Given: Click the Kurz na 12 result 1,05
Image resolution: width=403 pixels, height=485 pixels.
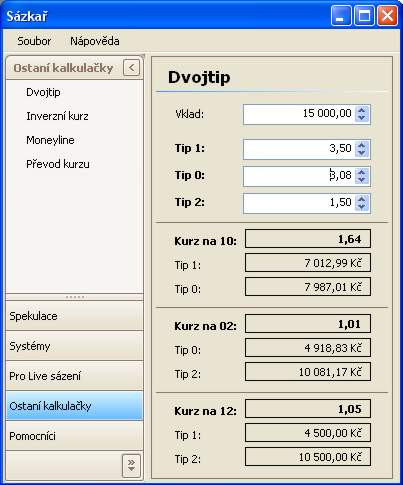Looking at the screenshot, I should pos(308,409).
